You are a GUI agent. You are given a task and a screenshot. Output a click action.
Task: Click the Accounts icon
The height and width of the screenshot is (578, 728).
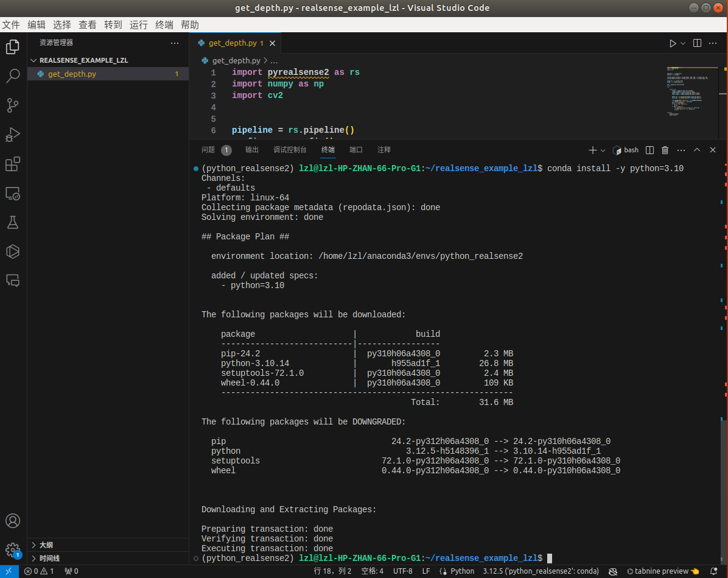click(13, 521)
